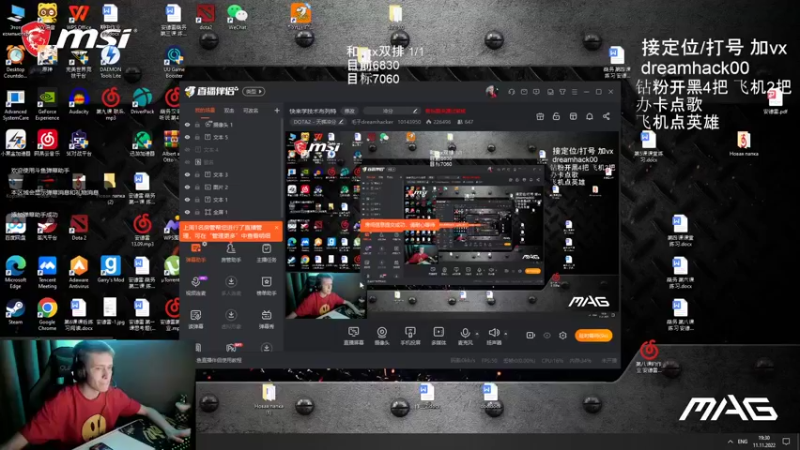800x450 pixels.
Task: Click ENG language indicator in taskbar
Action: pos(743,441)
